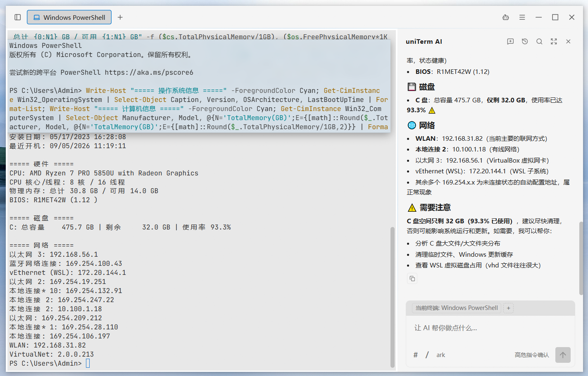Click the https://aka.ms/pscore6 link

[149, 73]
